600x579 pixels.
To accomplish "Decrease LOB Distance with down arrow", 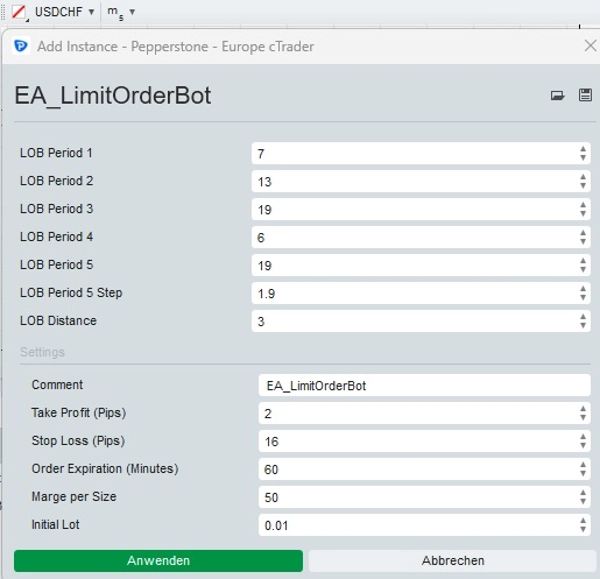I will [583, 325].
